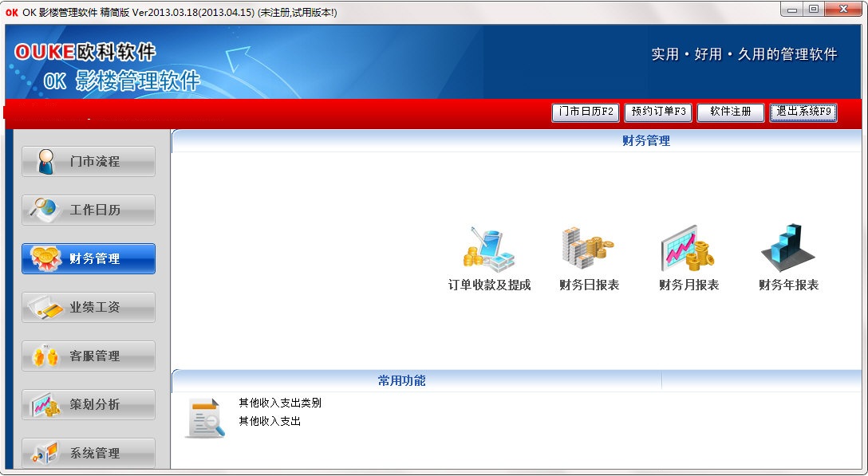
Task: Open 门市日历F2 store calendar
Action: (x=585, y=112)
